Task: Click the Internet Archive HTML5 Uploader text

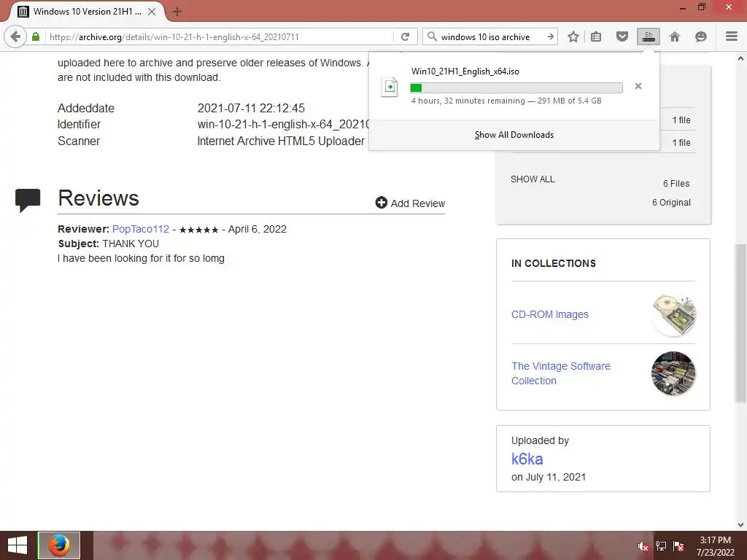Action: click(281, 141)
